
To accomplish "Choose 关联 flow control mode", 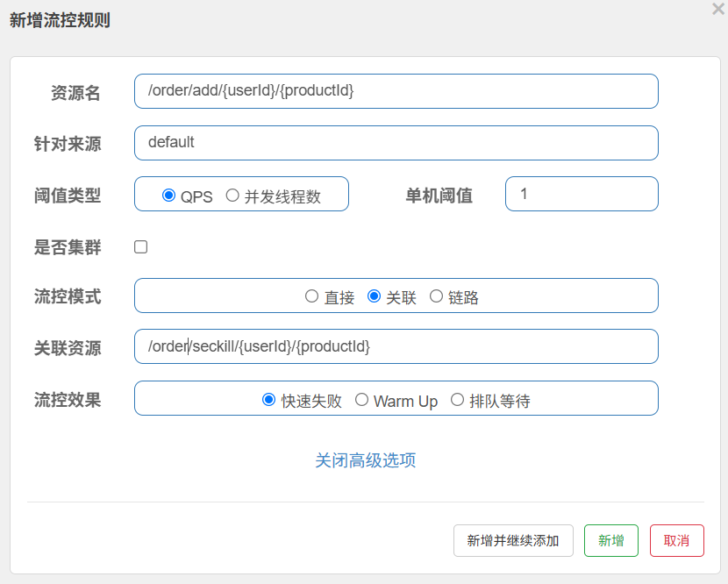I will coord(374,296).
